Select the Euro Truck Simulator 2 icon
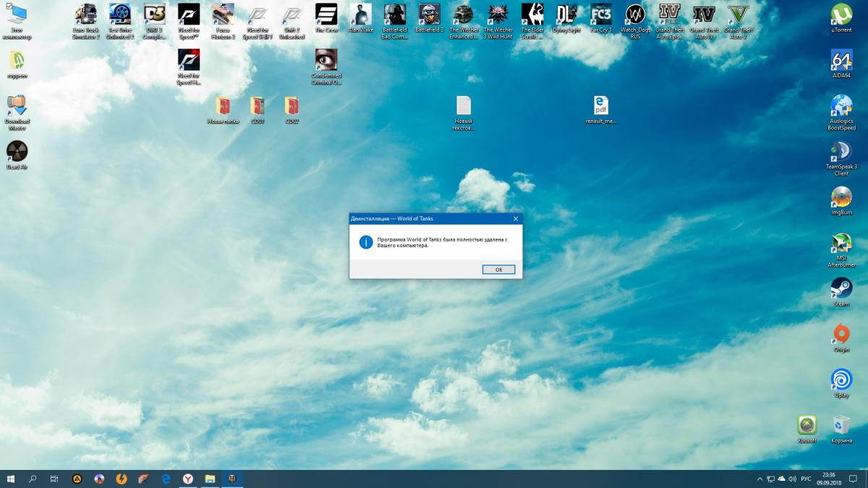The width and height of the screenshot is (868, 488). pos(86,15)
